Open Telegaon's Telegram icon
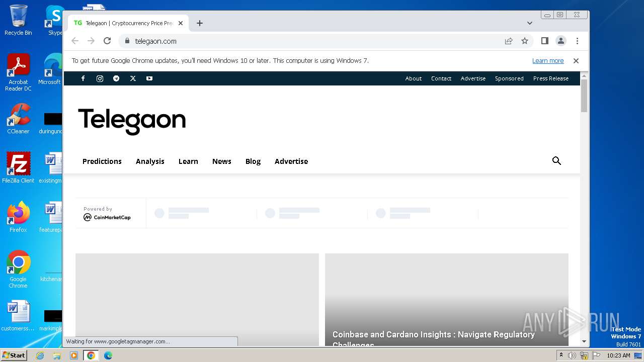Image resolution: width=644 pixels, height=362 pixels. (x=116, y=78)
